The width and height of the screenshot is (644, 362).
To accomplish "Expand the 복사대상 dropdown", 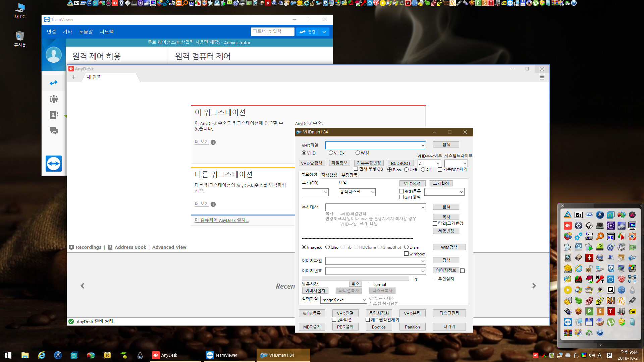I will (423, 207).
